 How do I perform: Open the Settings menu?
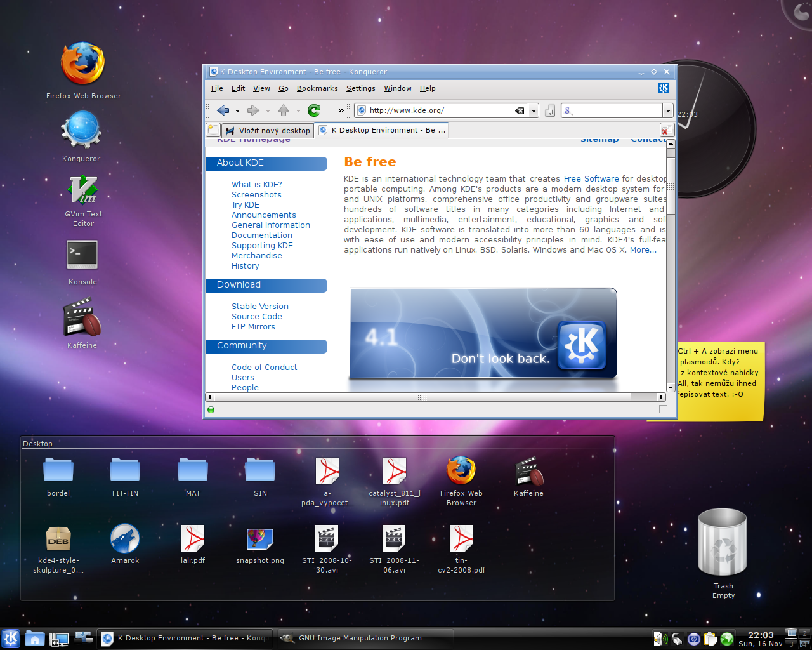coord(360,88)
